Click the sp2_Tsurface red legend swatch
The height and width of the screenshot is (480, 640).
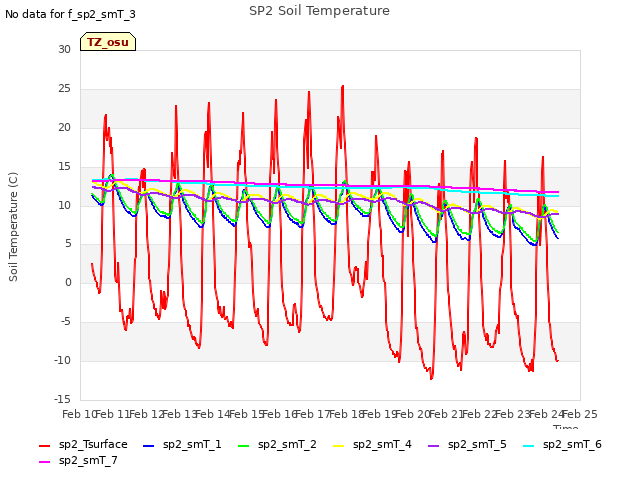pos(44,446)
